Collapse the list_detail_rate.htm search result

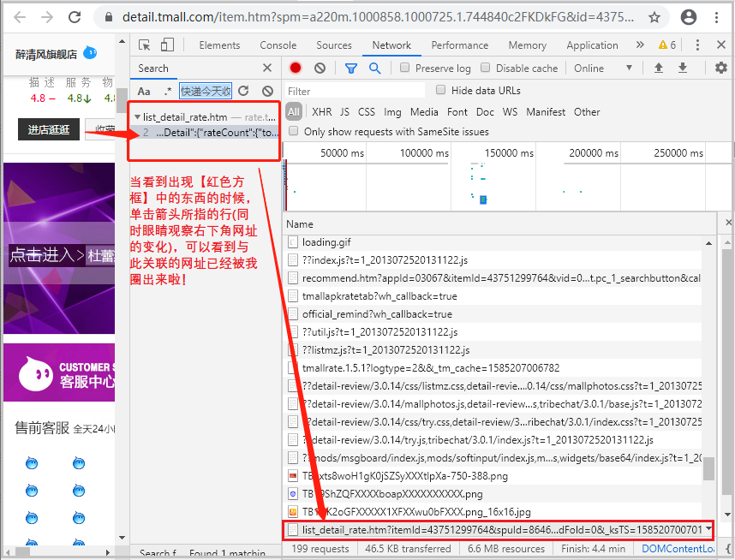(137, 116)
